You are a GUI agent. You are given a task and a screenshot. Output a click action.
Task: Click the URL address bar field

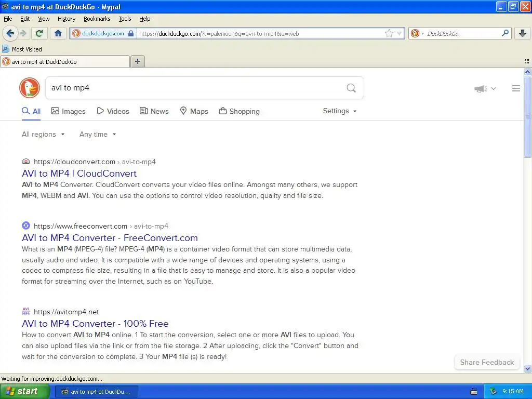[260, 33]
